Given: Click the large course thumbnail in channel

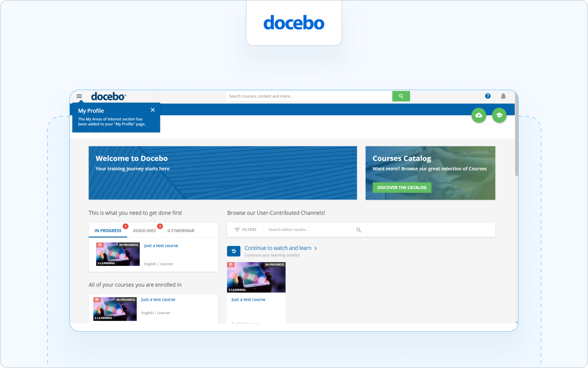Looking at the screenshot, I should [256, 277].
